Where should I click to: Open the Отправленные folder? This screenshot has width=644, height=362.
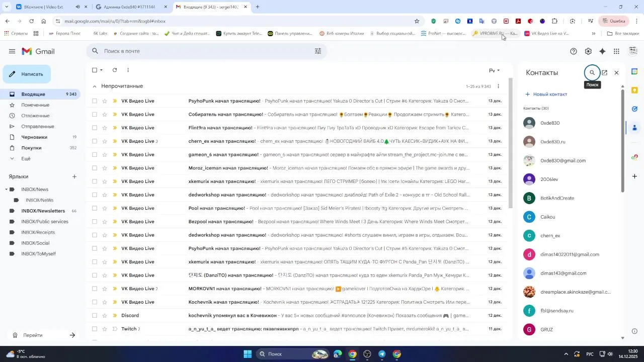point(40,126)
